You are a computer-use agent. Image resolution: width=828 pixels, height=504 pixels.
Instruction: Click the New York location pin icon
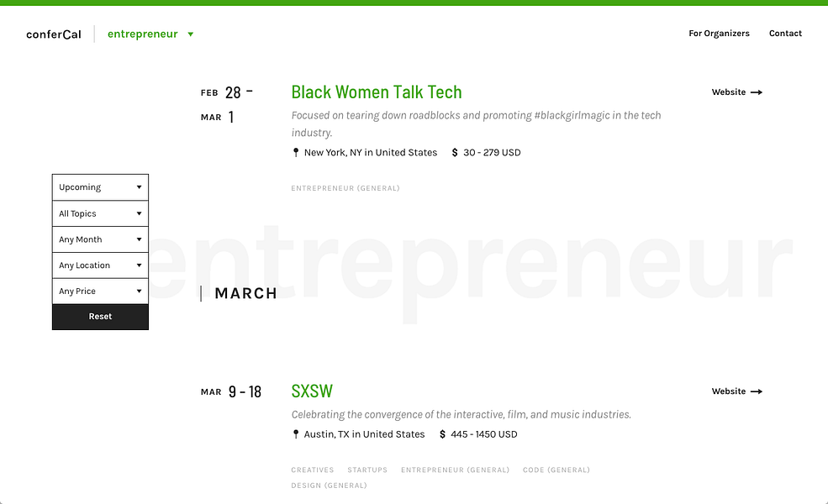(296, 153)
